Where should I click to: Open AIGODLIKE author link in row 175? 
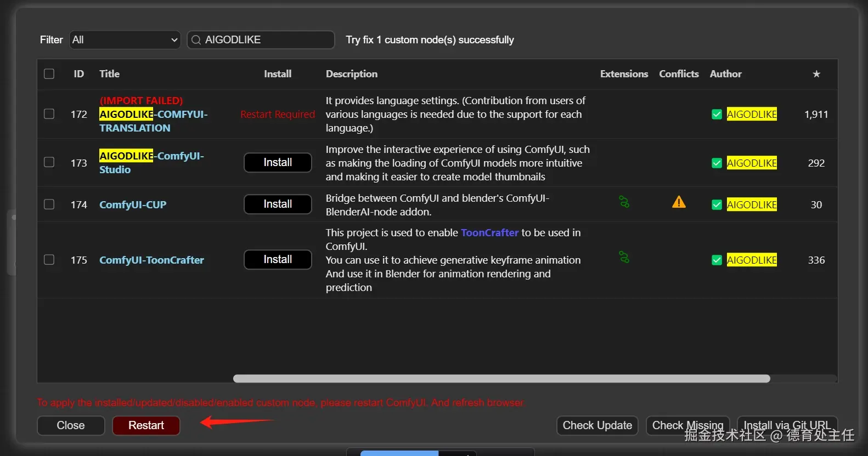coord(752,260)
